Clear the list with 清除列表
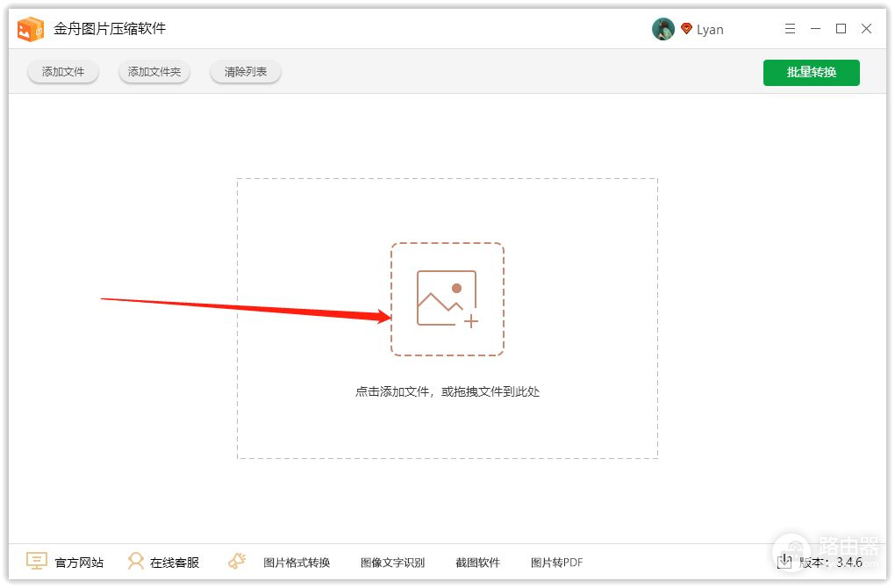The height and width of the screenshot is (588, 895). 246,72
